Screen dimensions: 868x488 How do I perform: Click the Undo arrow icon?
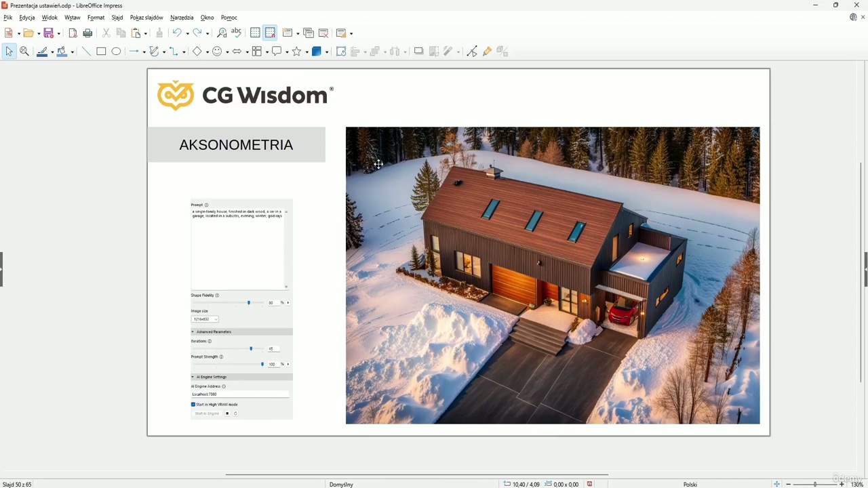(x=176, y=33)
